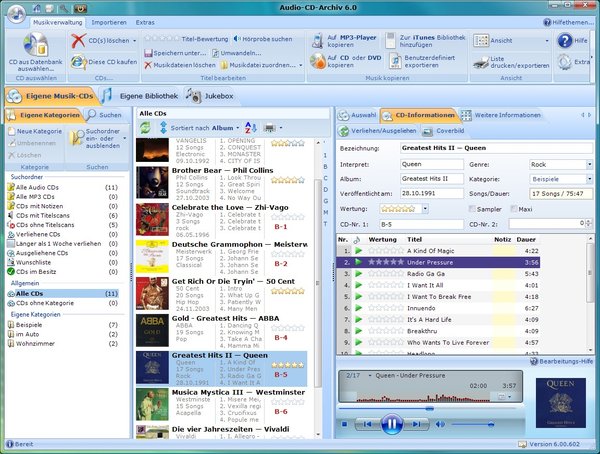Open the Extras ribbon tab
Screen dimensions: 600x454
(x=145, y=22)
